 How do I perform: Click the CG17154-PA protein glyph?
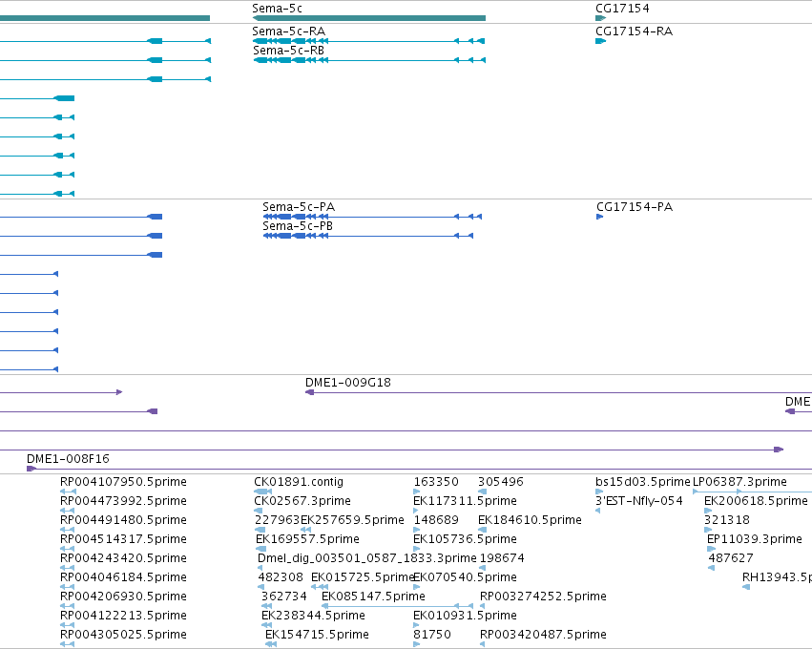click(599, 217)
